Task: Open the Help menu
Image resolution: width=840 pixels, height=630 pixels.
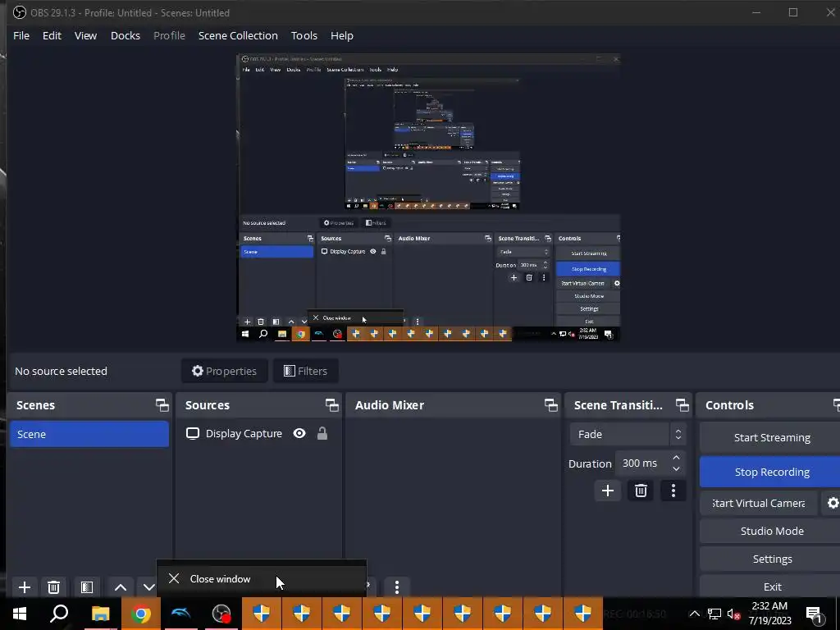Action: click(x=342, y=35)
